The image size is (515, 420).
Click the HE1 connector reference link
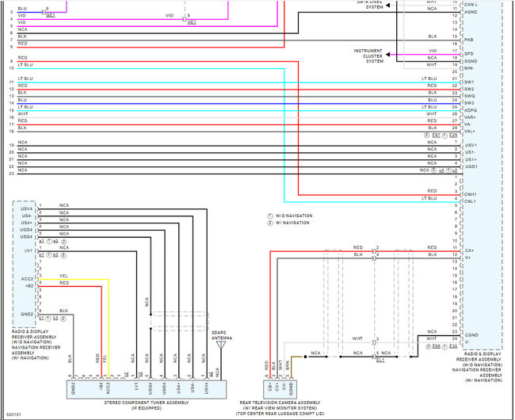(x=192, y=22)
